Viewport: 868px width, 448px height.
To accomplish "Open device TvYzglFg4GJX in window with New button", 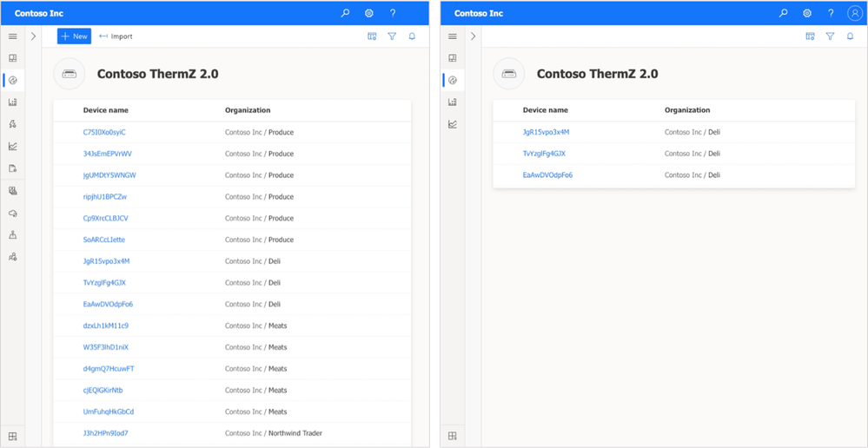I will pos(104,283).
